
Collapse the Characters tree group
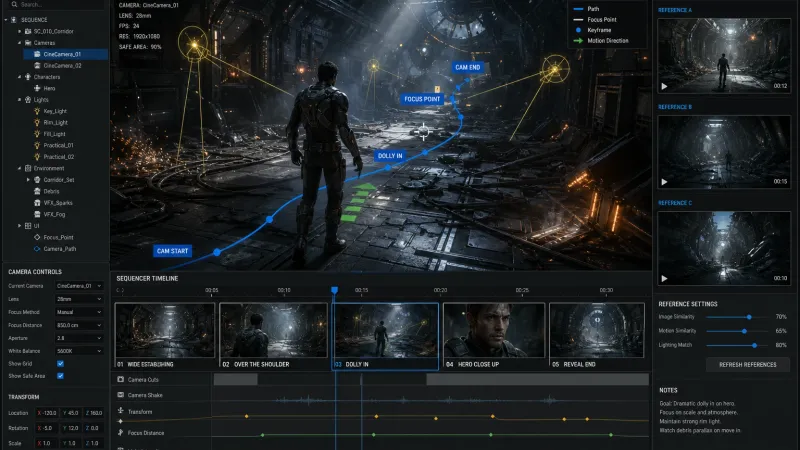(20, 77)
